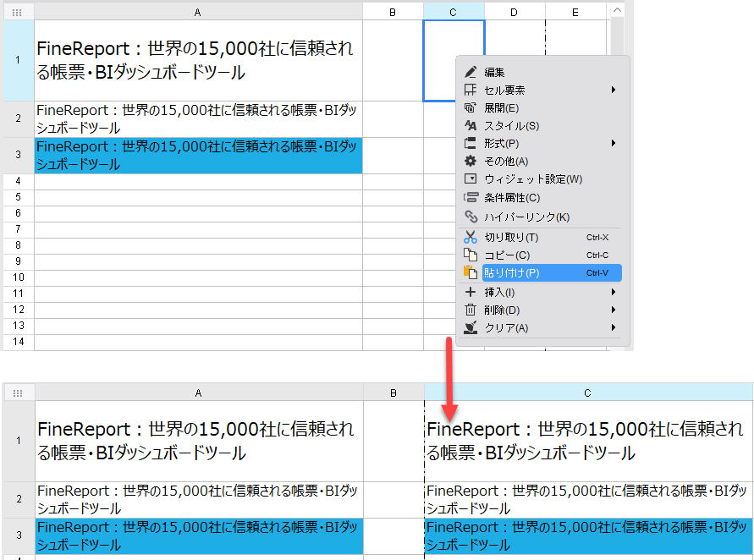Click pasted cell C2 in lower sheet

(589, 500)
